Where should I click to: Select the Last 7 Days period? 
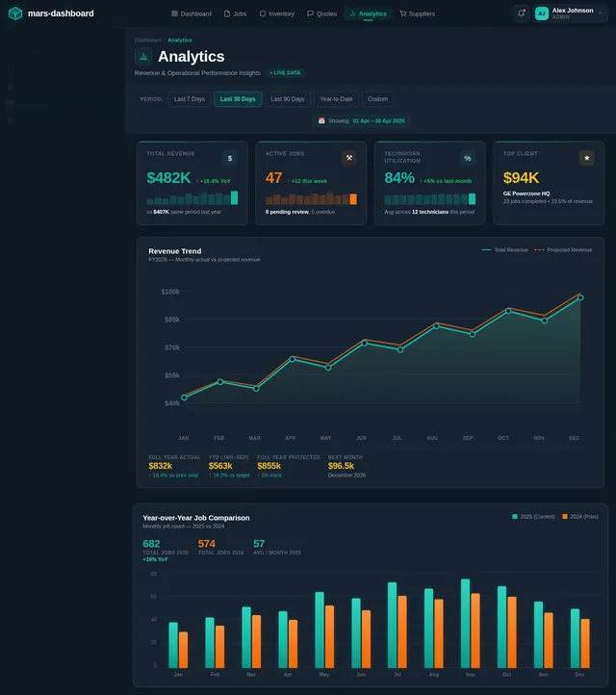(190, 99)
